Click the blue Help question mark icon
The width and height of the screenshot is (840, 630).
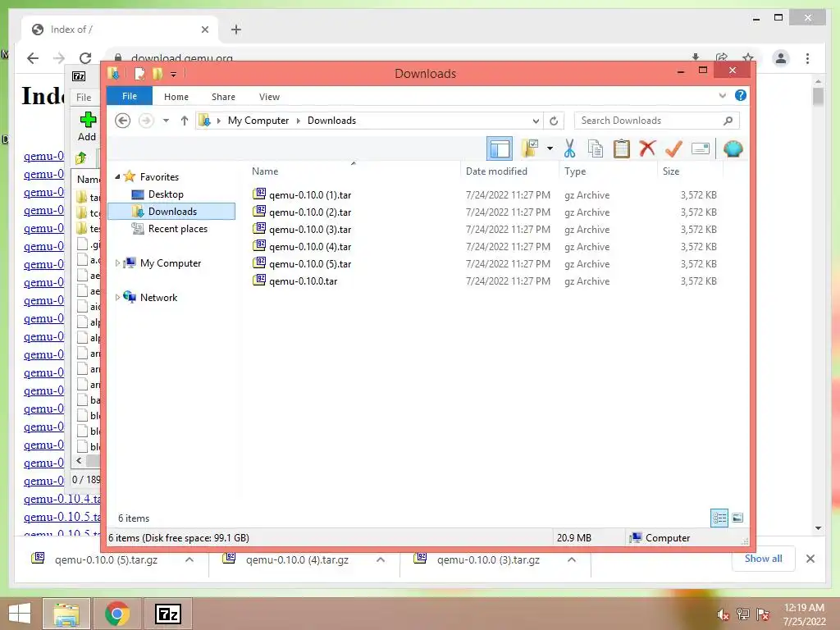click(x=741, y=95)
